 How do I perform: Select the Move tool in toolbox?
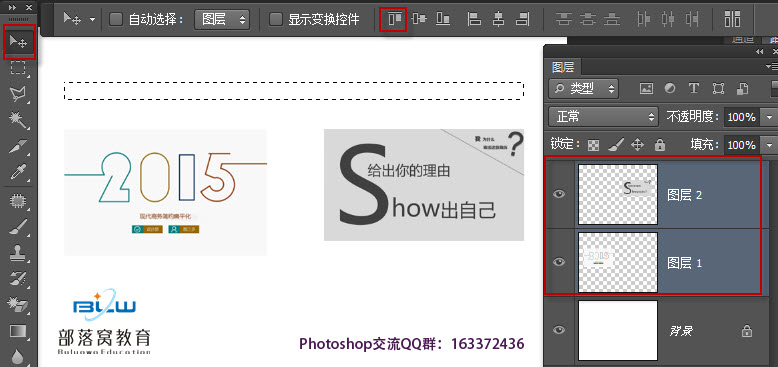coord(19,43)
